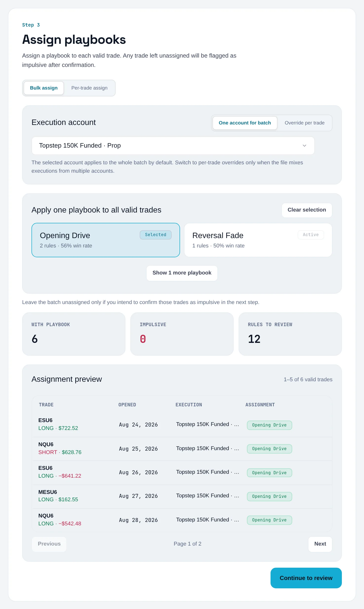This screenshot has width=364, height=609.
Task: Click the Active badge on Reversal Fade
Action: pos(311,235)
